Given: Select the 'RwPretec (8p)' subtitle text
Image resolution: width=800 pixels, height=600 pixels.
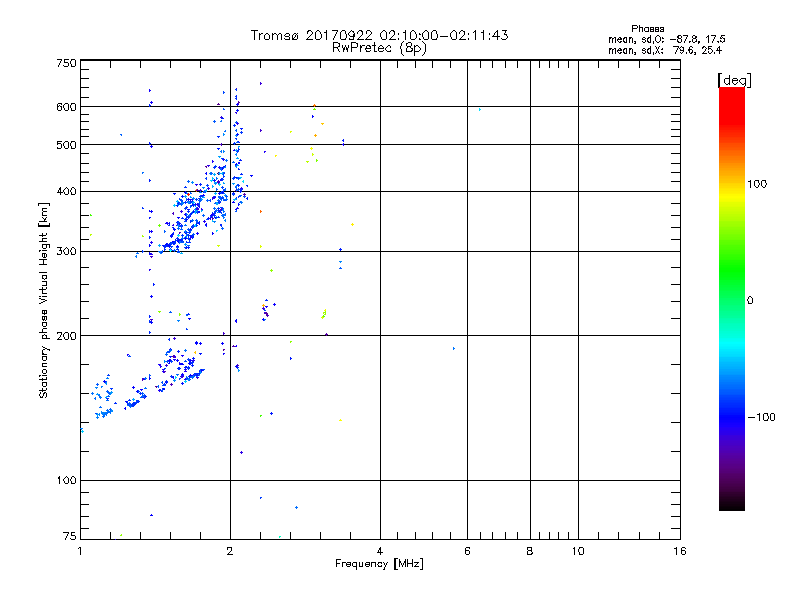Looking at the screenshot, I should click(x=379, y=48).
